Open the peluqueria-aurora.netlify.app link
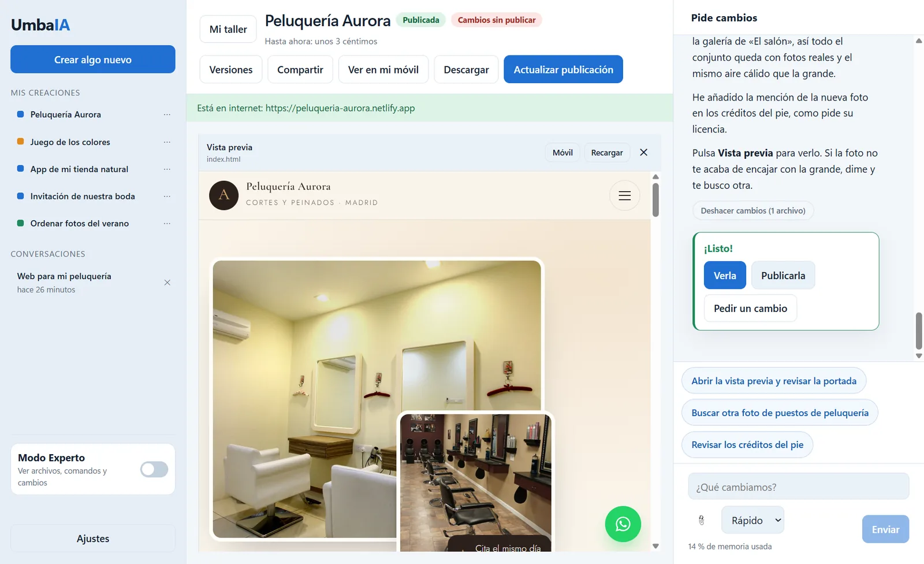This screenshot has width=924, height=564. (340, 108)
